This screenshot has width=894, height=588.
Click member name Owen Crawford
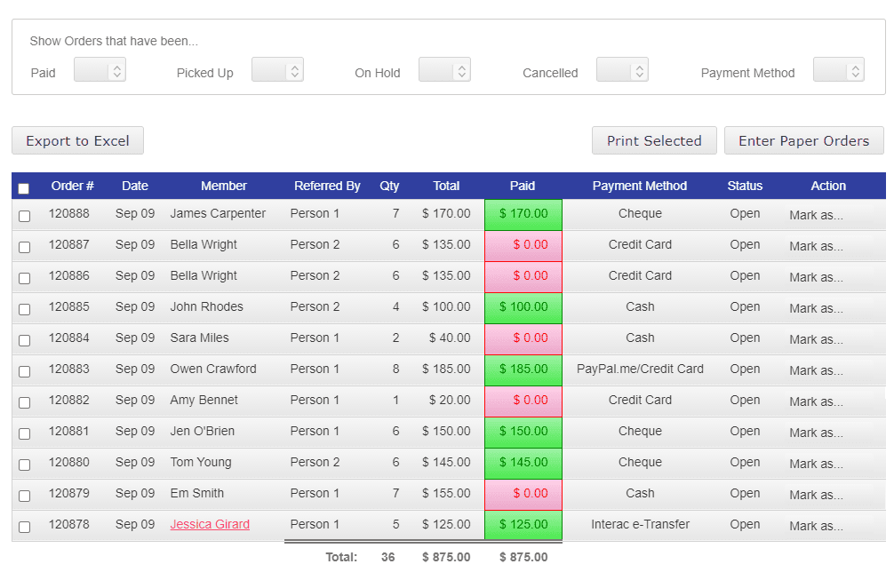tap(213, 369)
